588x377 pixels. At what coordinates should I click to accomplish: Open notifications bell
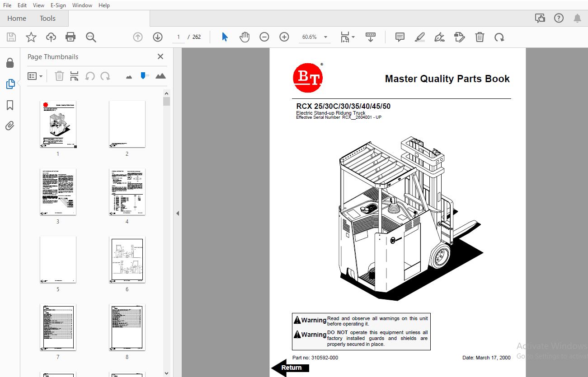[577, 18]
